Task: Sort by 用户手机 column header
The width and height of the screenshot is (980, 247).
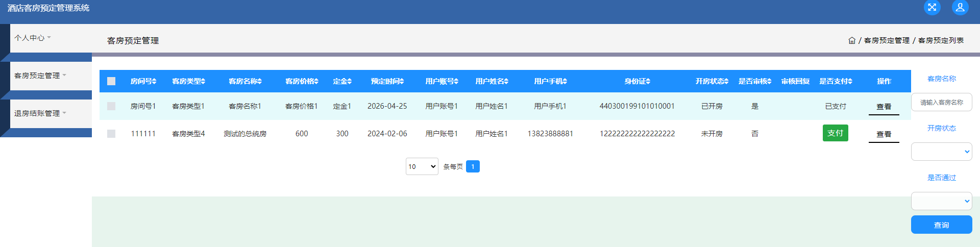Action: (x=550, y=81)
